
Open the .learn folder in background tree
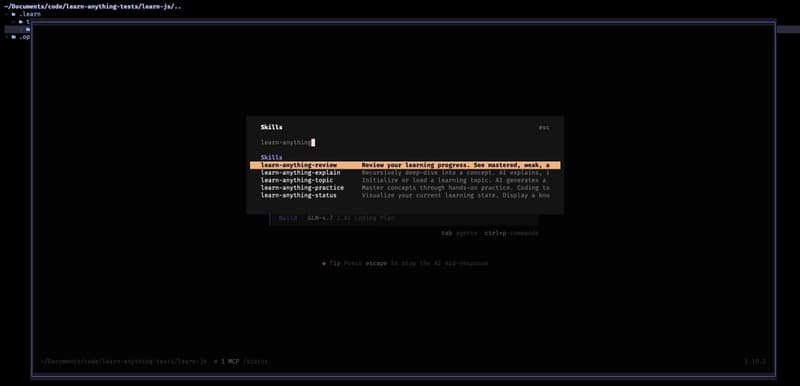(x=30, y=14)
